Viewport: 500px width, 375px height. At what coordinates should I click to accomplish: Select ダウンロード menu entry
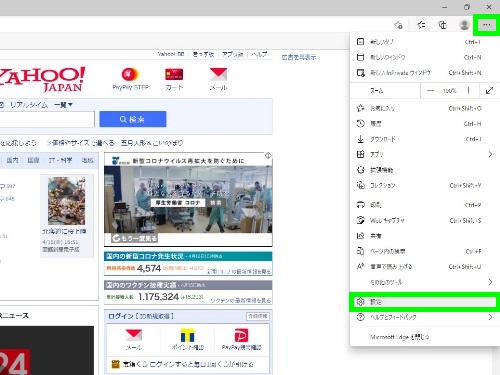tap(424, 139)
